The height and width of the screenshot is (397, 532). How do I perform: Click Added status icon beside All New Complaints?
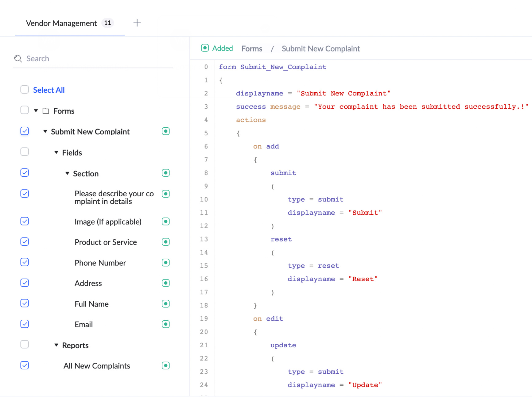click(x=165, y=366)
